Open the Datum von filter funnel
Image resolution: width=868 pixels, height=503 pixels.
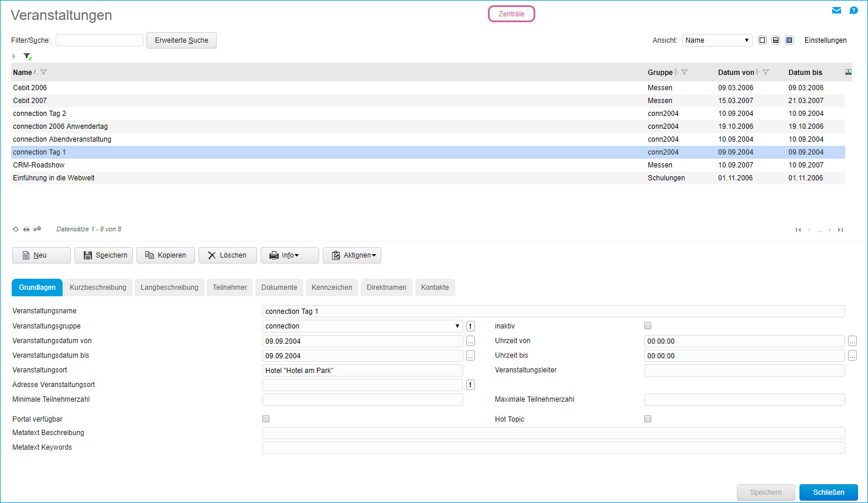tap(766, 73)
